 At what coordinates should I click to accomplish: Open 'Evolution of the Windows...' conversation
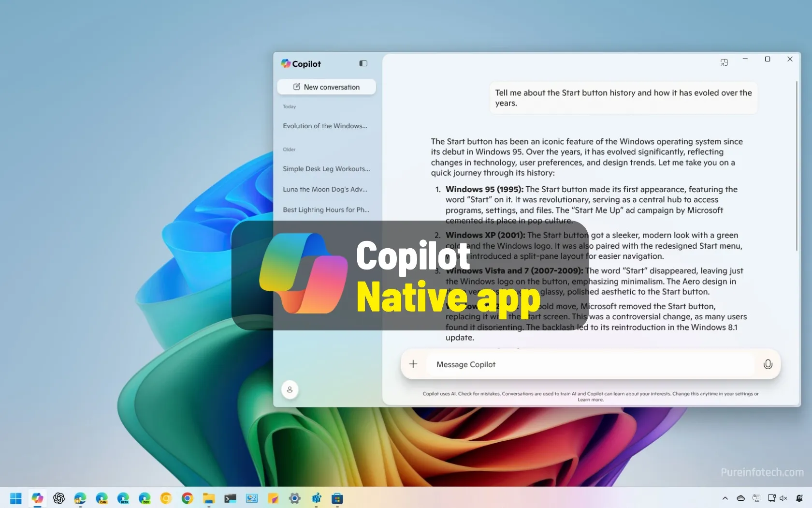[325, 126]
